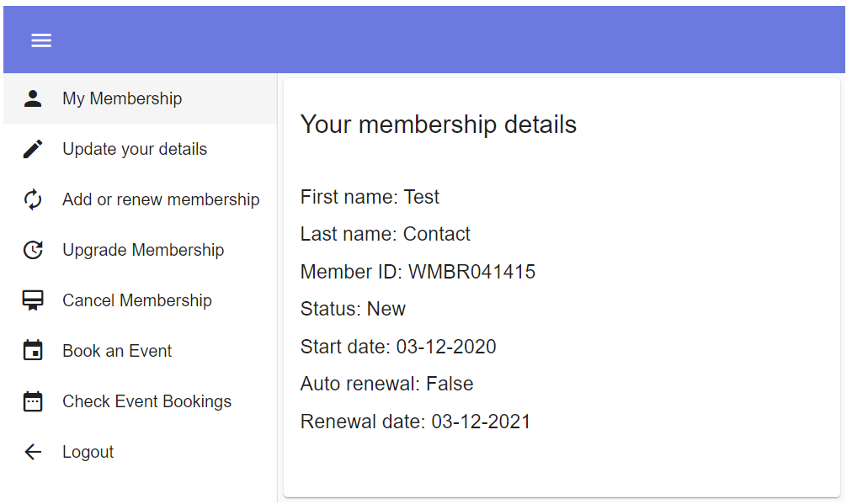Image resolution: width=852 pixels, height=504 pixels.
Task: Click the Book an Event calendar icon
Action: [x=33, y=351]
